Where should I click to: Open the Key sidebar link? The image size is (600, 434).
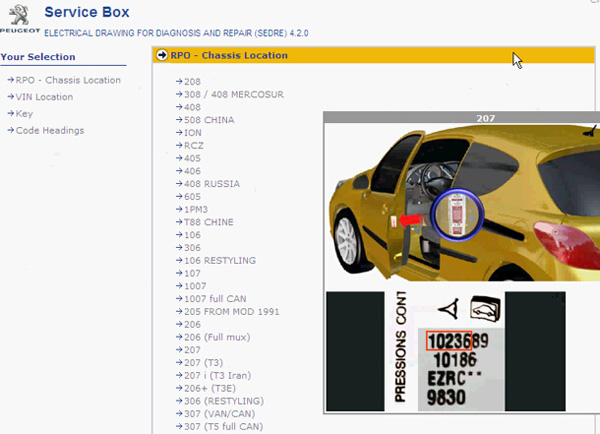point(24,114)
